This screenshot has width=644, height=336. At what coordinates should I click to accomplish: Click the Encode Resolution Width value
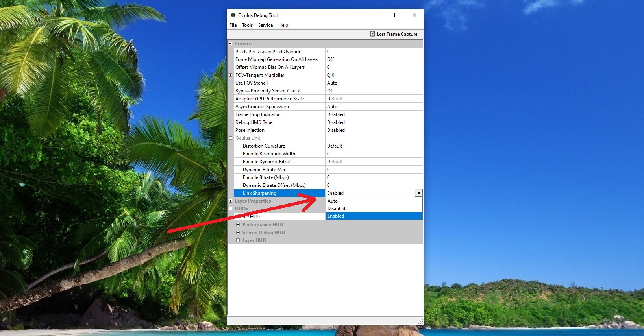click(x=374, y=154)
